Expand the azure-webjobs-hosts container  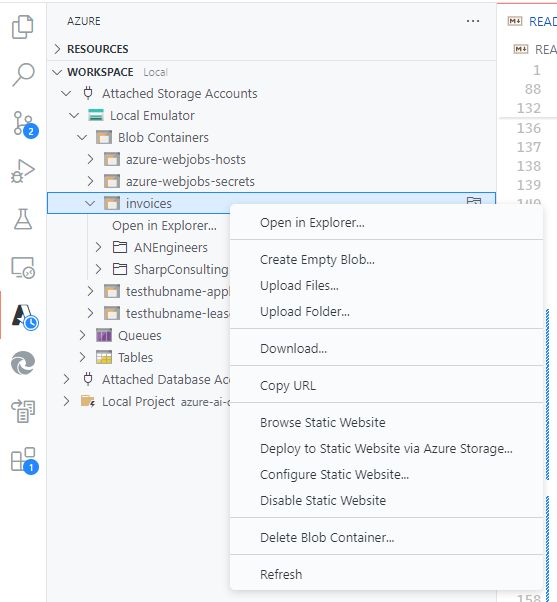click(x=90, y=159)
